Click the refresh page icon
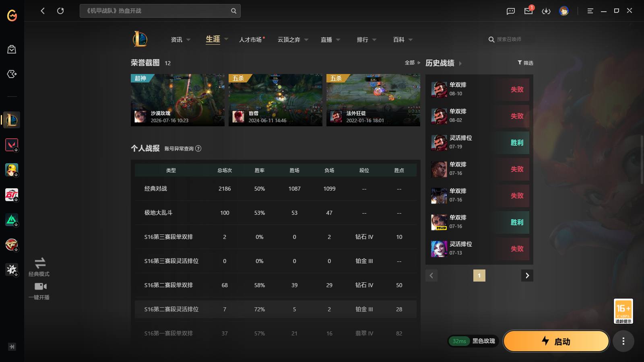Image resolution: width=644 pixels, height=362 pixels. click(x=60, y=11)
